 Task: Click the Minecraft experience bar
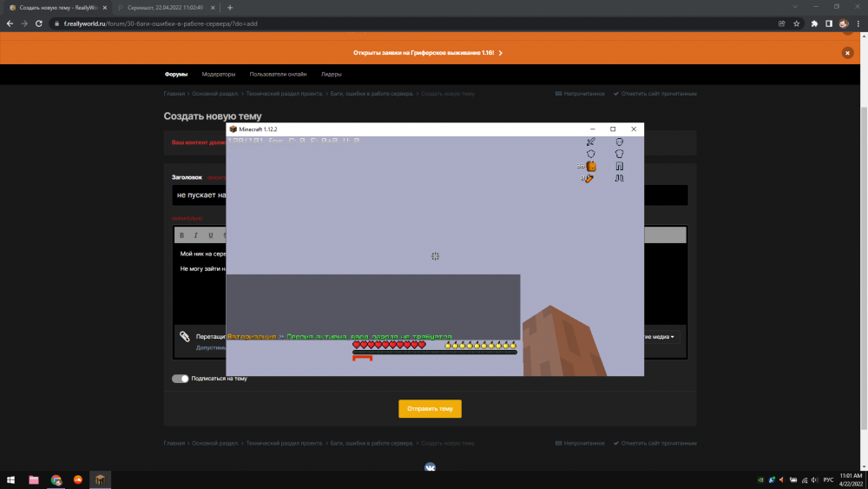pyautogui.click(x=435, y=353)
